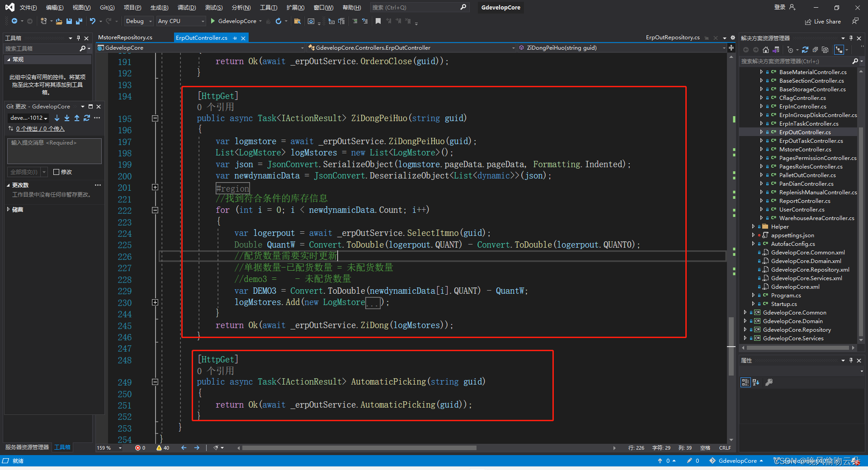
Task: Open the Debug configuration dropdown
Action: pyautogui.click(x=138, y=21)
